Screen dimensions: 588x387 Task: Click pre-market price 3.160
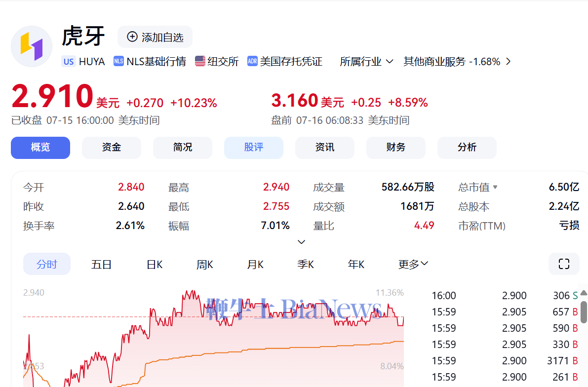[294, 101]
